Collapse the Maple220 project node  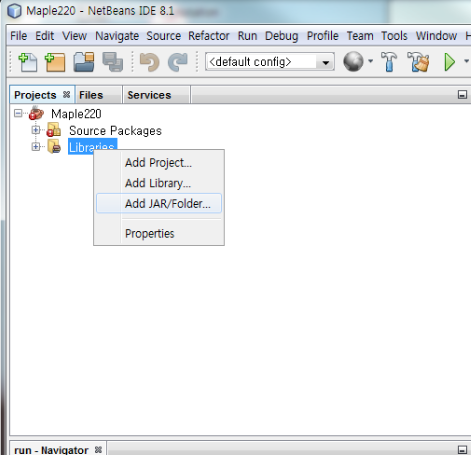(x=18, y=114)
